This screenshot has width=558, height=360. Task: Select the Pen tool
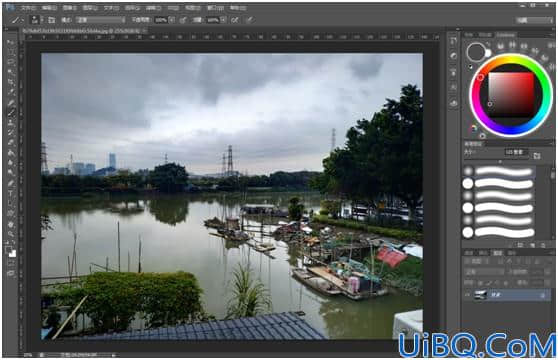coord(11,183)
